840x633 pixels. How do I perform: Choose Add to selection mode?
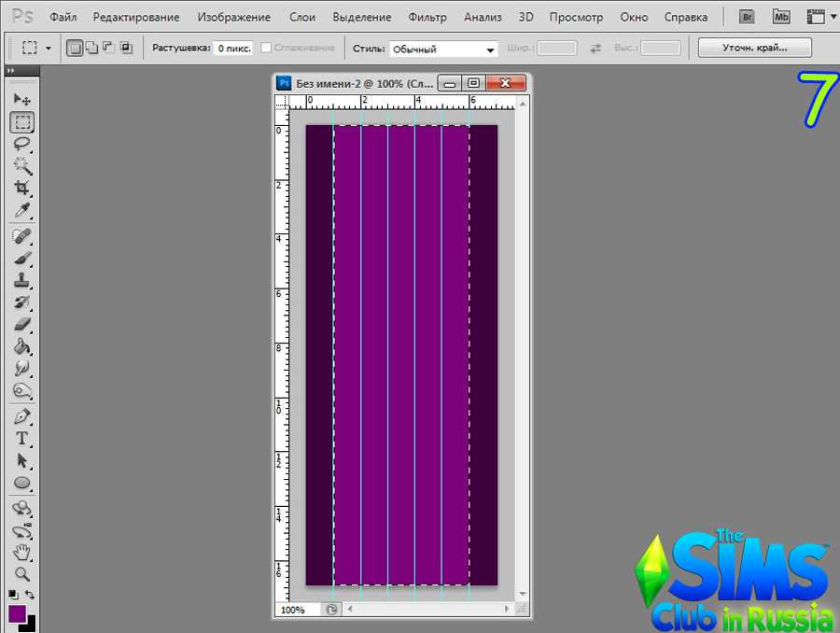(91, 48)
